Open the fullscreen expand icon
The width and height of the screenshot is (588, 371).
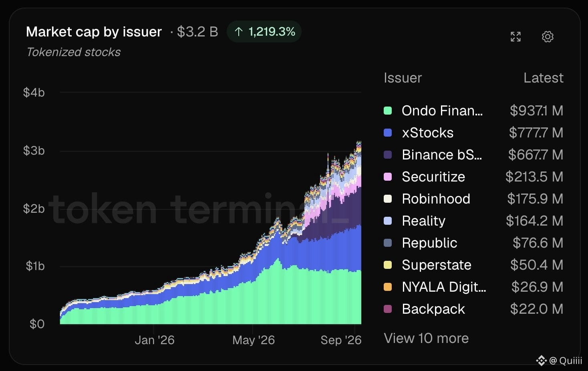[516, 37]
